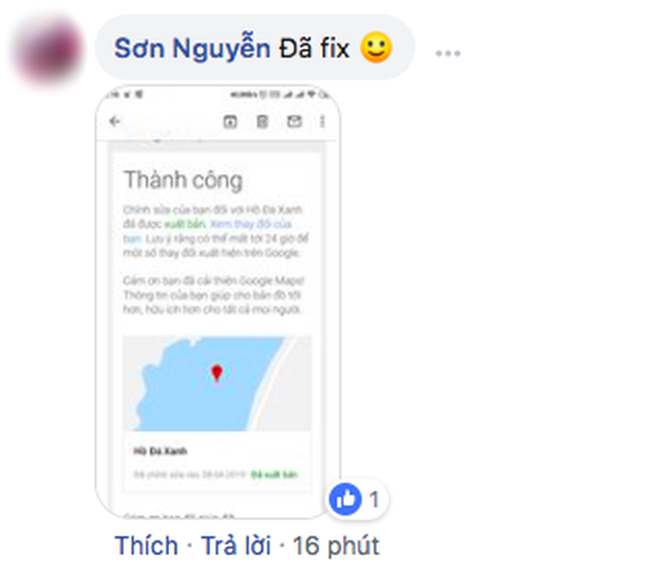Open the 16 phút timestamp link
Image resolution: width=660 pixels, height=567 pixels.
click(336, 546)
